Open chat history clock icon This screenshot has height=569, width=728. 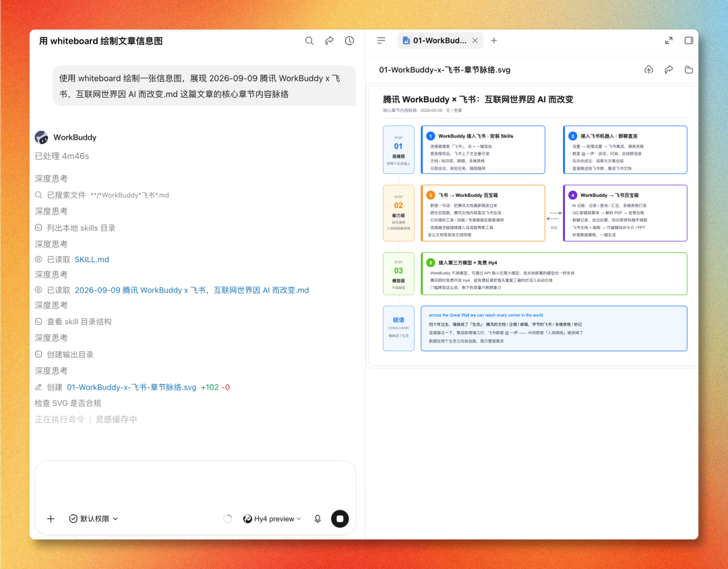click(x=350, y=41)
